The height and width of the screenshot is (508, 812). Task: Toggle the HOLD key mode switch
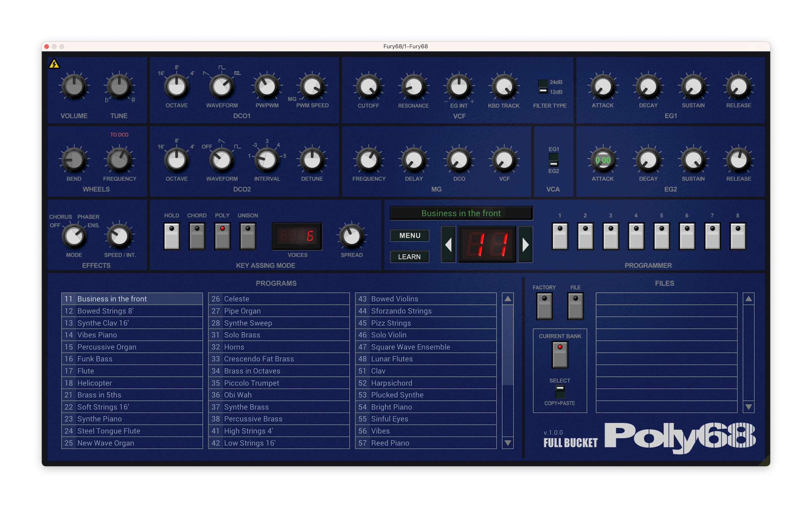(x=172, y=236)
